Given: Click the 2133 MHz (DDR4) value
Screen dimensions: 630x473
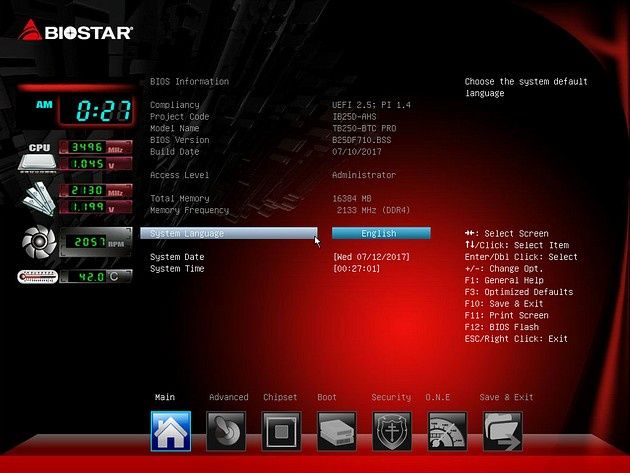Looking at the screenshot, I should tap(373, 210).
